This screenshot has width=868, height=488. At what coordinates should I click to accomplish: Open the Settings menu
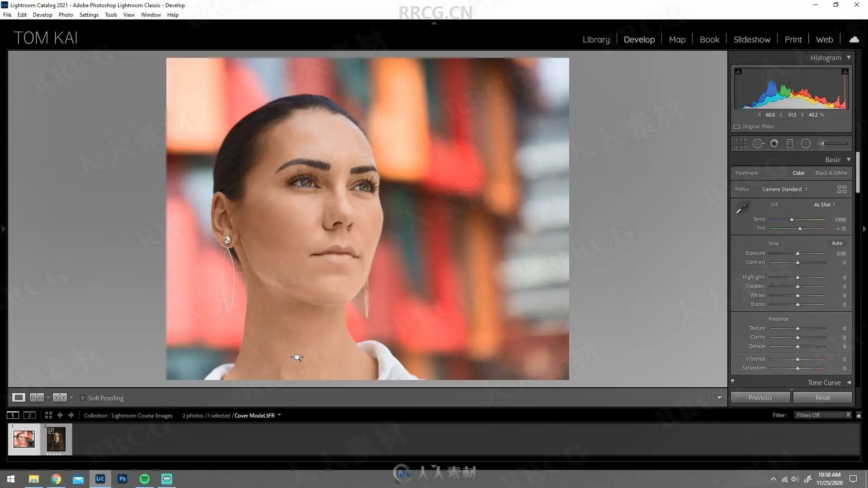click(x=89, y=15)
